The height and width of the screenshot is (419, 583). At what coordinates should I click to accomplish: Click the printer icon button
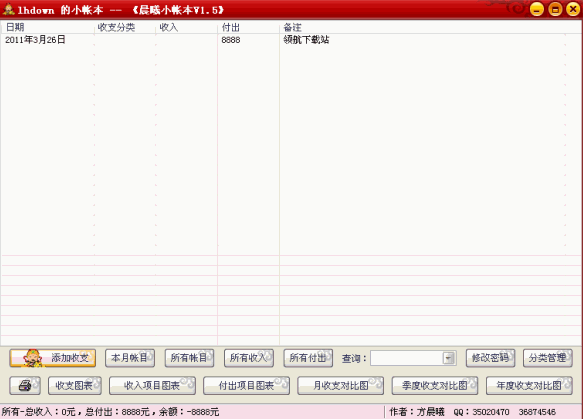[25, 386]
